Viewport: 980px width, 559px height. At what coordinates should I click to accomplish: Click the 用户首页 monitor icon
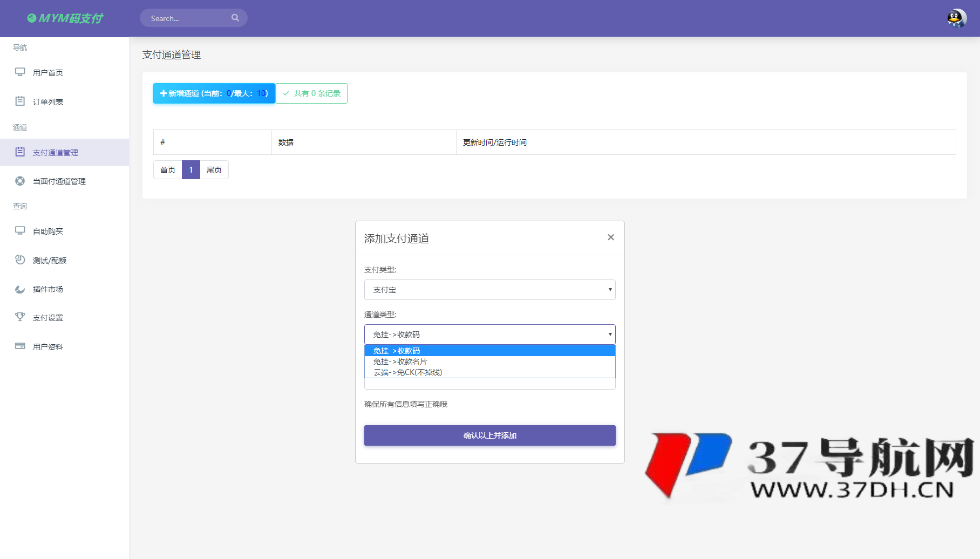[20, 72]
